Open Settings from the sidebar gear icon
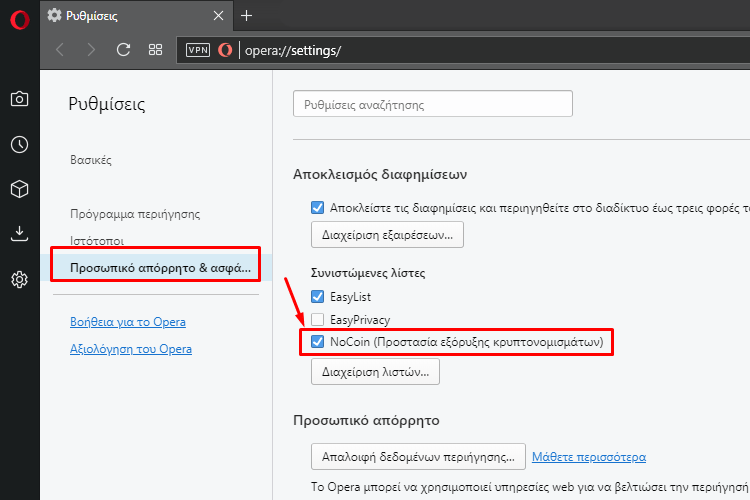This screenshot has width=750, height=500. [20, 279]
